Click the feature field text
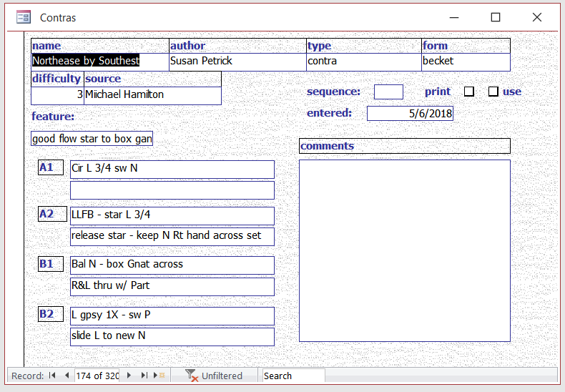 (x=92, y=139)
